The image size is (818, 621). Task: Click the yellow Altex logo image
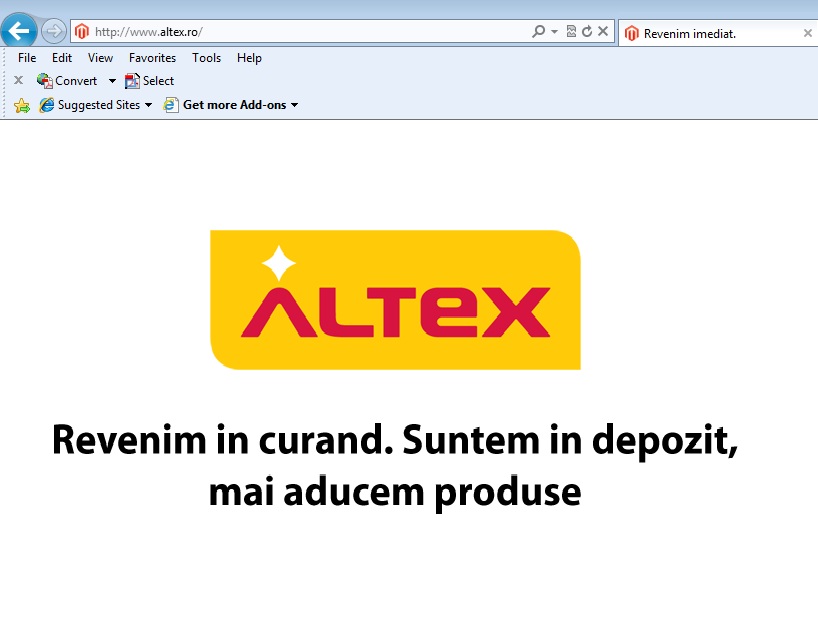395,300
